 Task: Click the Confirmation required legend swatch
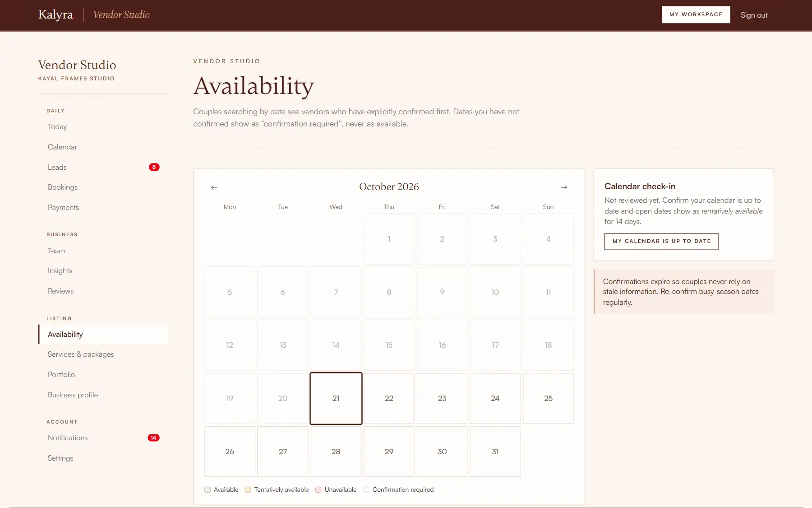point(366,489)
